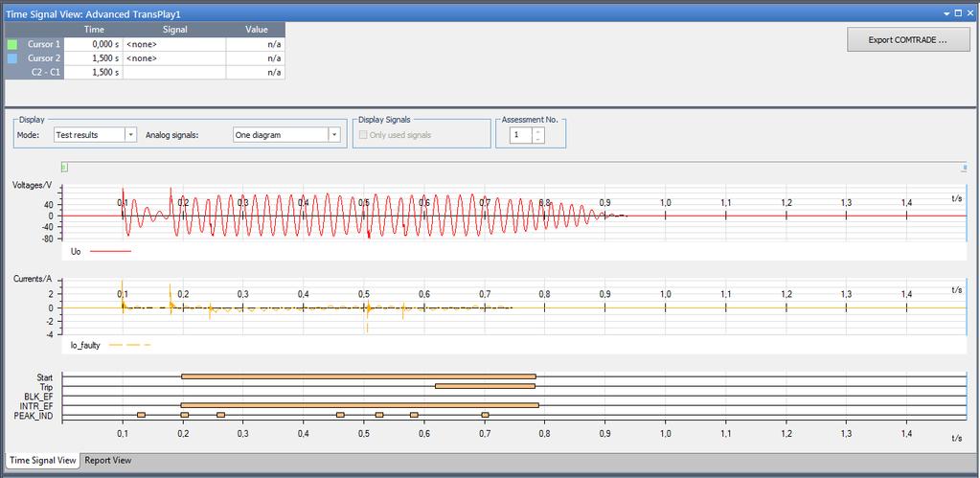Image resolution: width=980 pixels, height=478 pixels.
Task: Click the blue Cursor 2 color swatch
Action: point(11,58)
